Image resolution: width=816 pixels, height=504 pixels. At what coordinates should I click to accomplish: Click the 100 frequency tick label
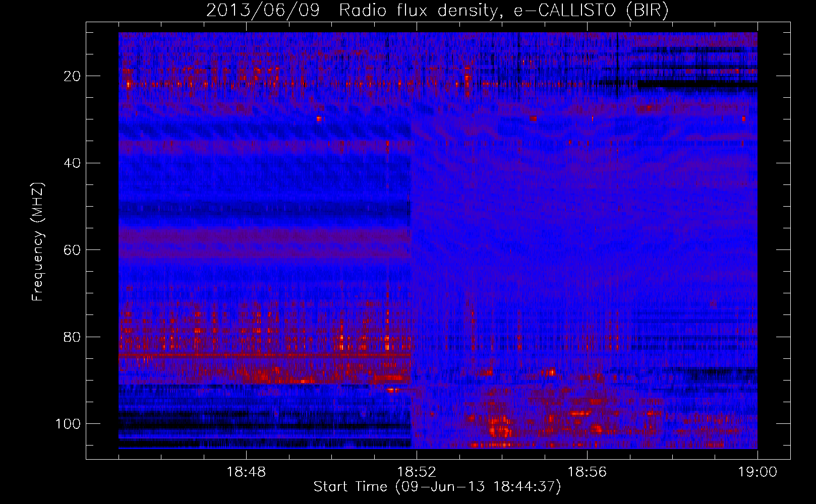point(68,424)
